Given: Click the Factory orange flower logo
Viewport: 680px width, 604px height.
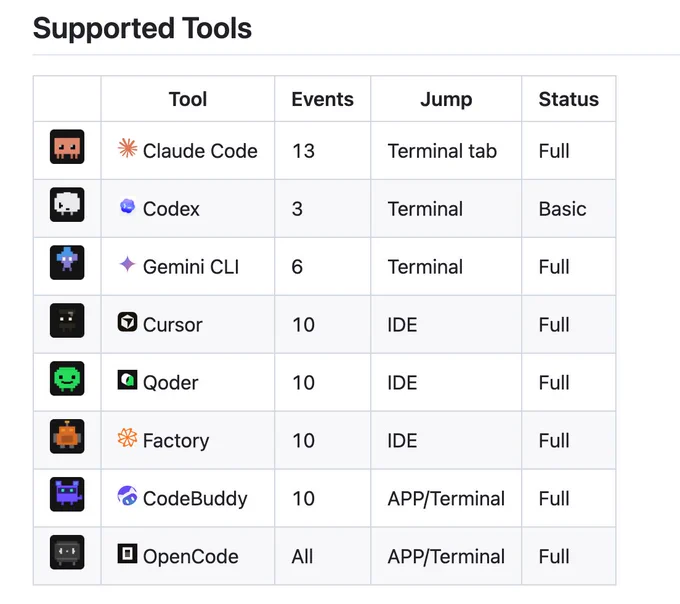Looking at the screenshot, I should (x=127, y=438).
